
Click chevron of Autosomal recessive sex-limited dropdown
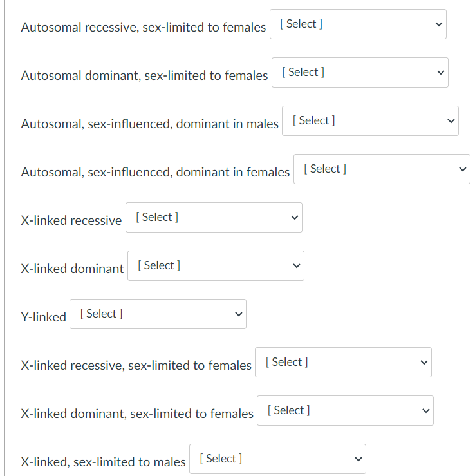(438, 24)
